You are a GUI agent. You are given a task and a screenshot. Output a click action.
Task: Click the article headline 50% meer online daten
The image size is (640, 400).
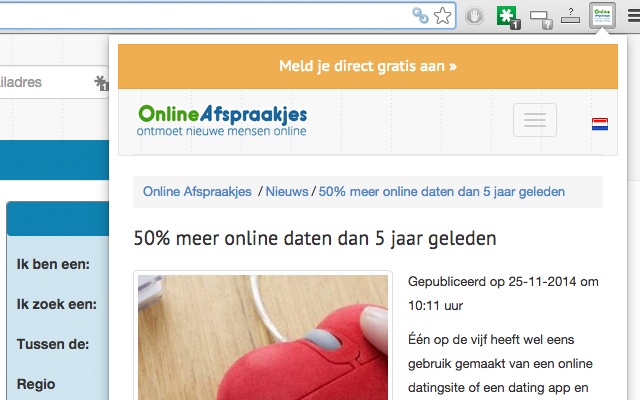tap(315, 238)
